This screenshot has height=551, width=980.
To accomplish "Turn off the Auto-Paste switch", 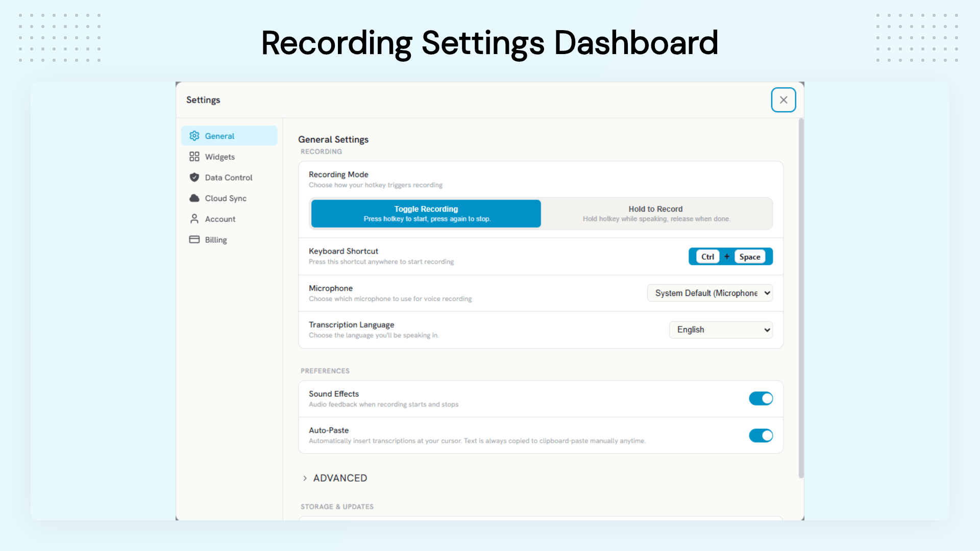I will click(x=761, y=435).
